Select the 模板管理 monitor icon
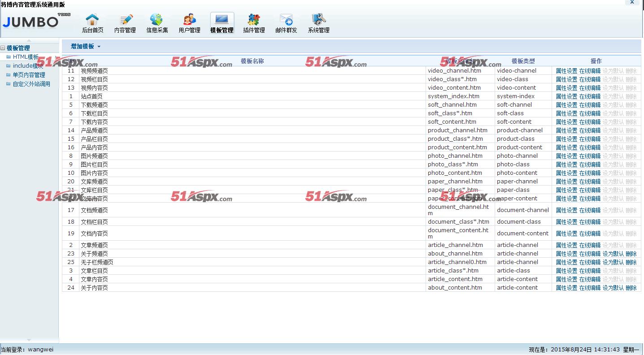This screenshot has height=355, width=644. tap(222, 20)
